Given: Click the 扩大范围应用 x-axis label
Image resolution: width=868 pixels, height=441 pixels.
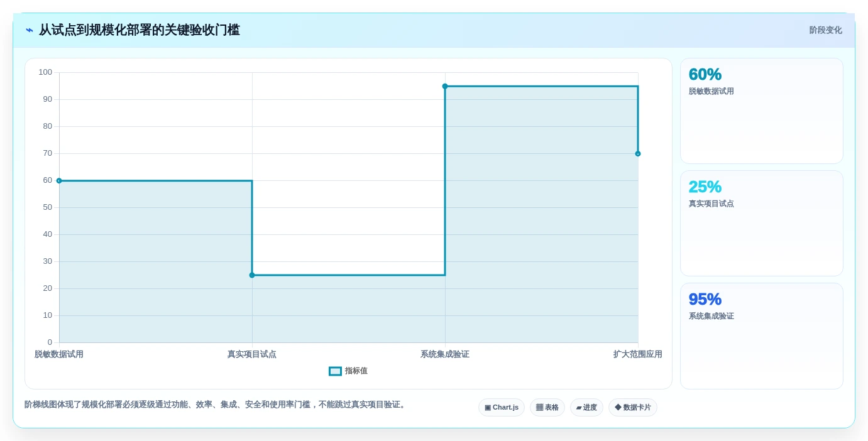Looking at the screenshot, I should point(638,354).
